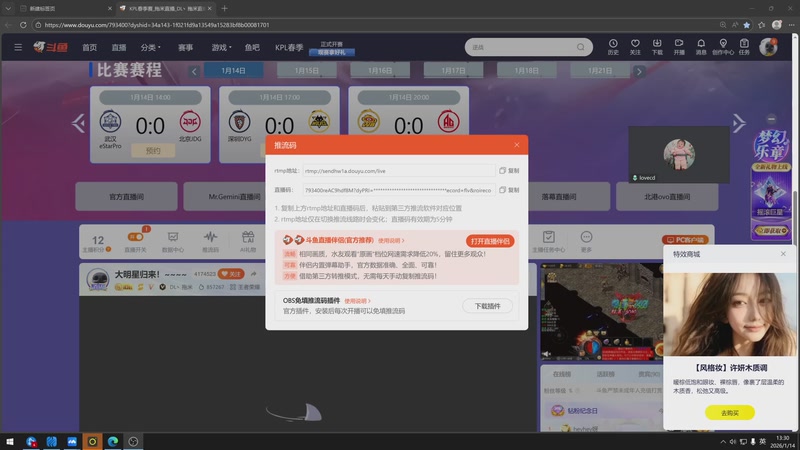800x450 pixels.
Task: Open browser tab list dropdown
Action: tap(8, 8)
